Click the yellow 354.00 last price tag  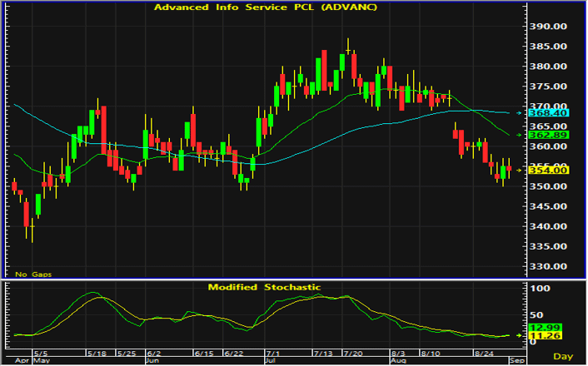coord(548,171)
